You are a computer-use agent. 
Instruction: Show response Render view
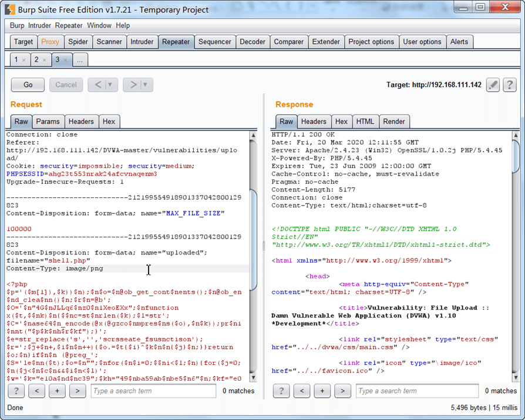(x=394, y=122)
